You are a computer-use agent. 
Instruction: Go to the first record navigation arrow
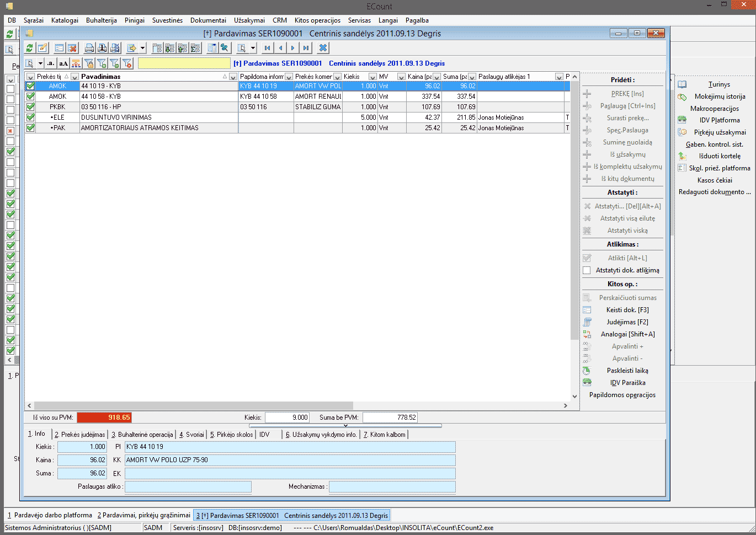[268, 48]
